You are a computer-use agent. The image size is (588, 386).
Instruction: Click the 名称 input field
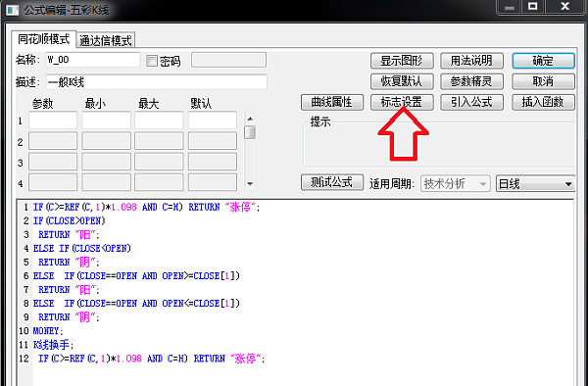[x=93, y=60]
